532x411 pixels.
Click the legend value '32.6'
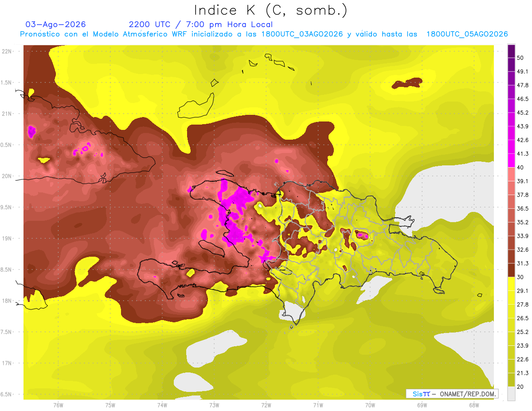tap(522, 250)
